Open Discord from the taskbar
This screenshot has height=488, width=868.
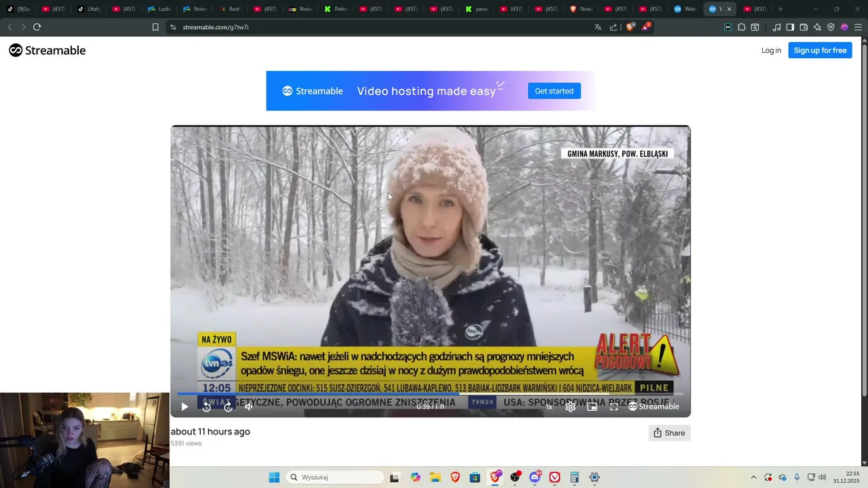(x=535, y=477)
